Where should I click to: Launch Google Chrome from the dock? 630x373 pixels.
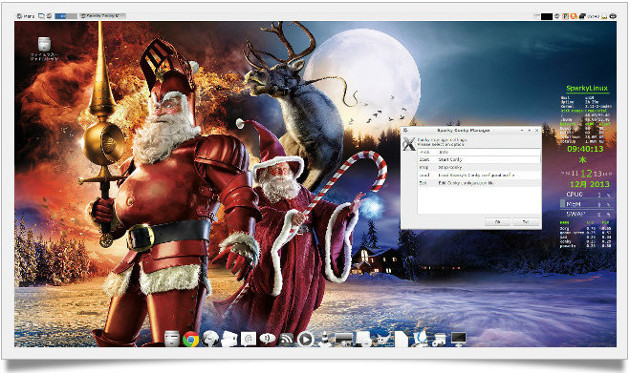190,339
